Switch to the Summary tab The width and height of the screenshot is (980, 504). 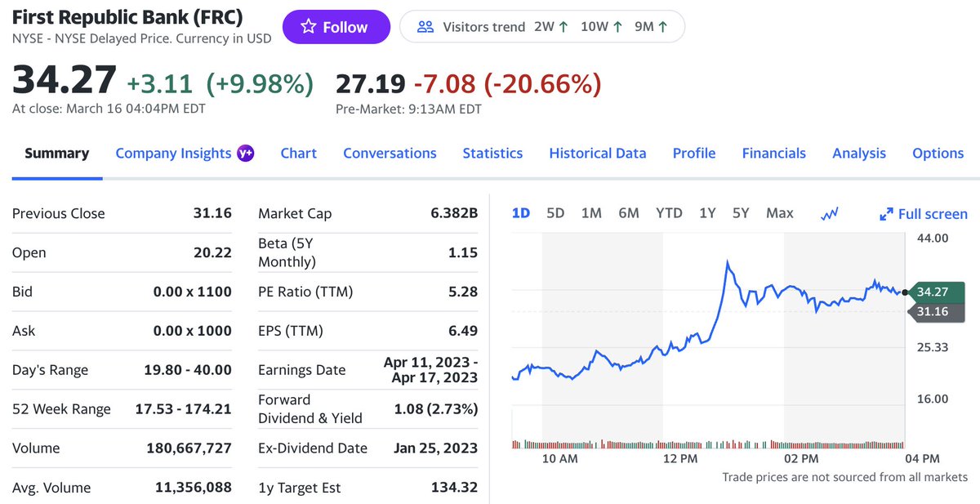(56, 154)
